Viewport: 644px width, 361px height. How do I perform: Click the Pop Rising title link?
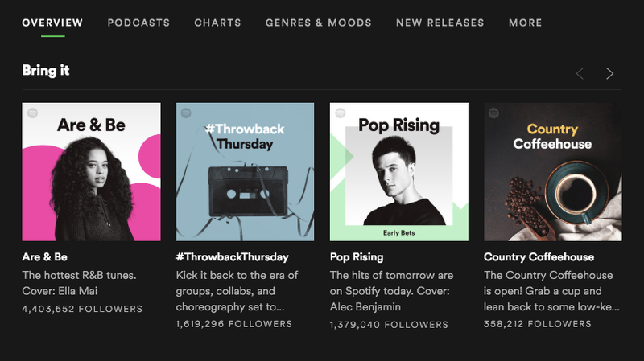click(357, 257)
